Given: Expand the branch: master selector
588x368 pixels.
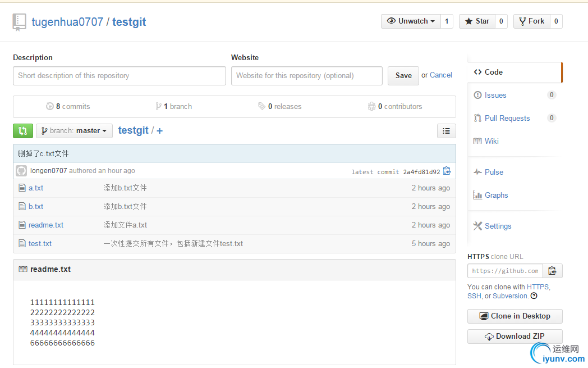Looking at the screenshot, I should tap(74, 131).
